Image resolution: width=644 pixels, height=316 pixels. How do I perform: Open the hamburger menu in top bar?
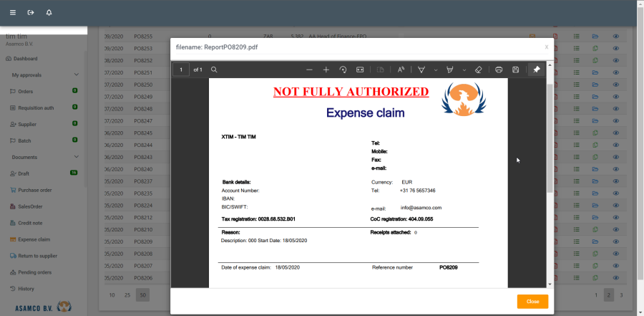click(x=12, y=13)
